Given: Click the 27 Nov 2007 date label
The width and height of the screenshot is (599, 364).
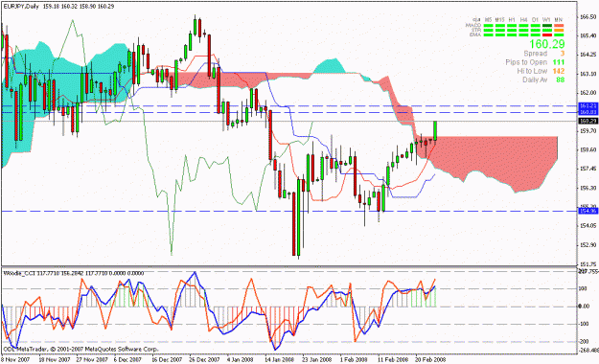Looking at the screenshot, I should click(92, 360).
